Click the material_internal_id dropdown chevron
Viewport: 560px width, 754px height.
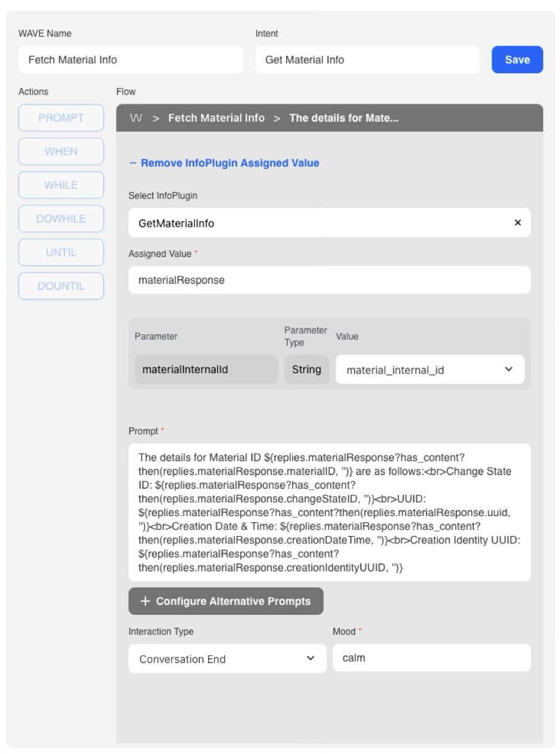[x=508, y=370]
